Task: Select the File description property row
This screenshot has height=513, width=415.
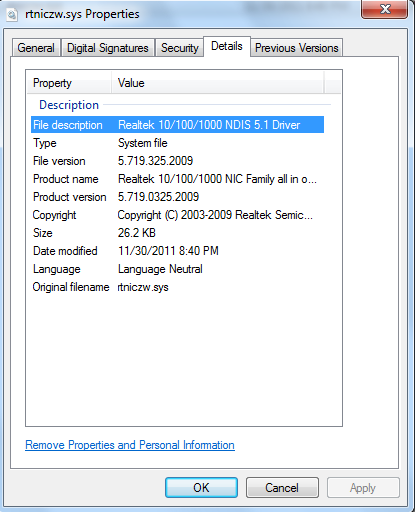Action: tap(177, 125)
